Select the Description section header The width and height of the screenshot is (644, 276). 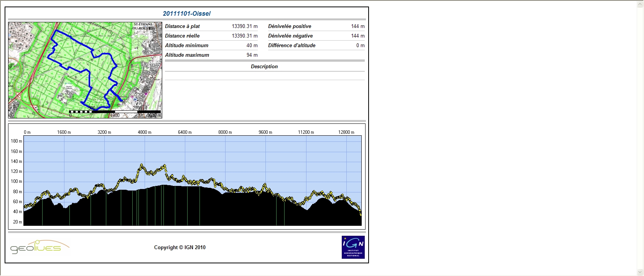coord(264,66)
